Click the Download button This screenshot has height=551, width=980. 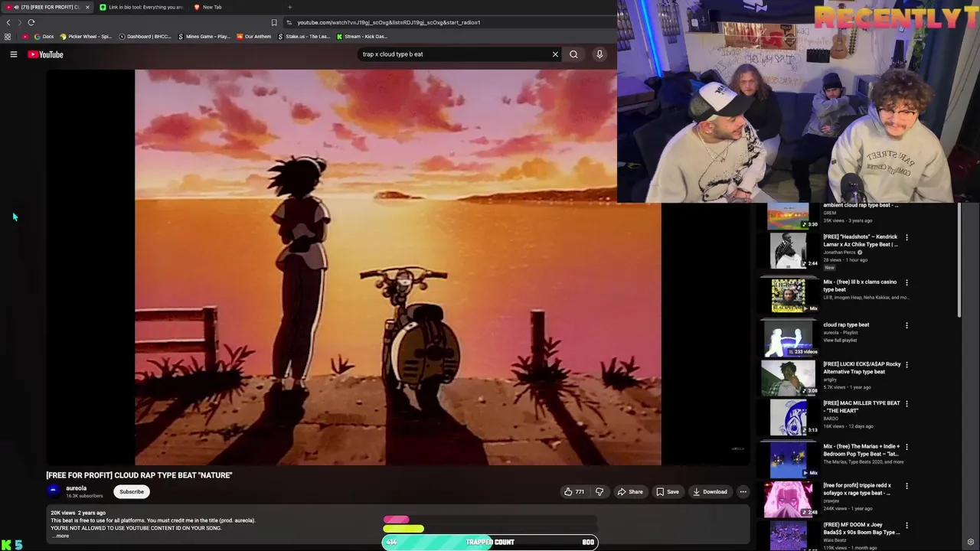[x=710, y=491]
